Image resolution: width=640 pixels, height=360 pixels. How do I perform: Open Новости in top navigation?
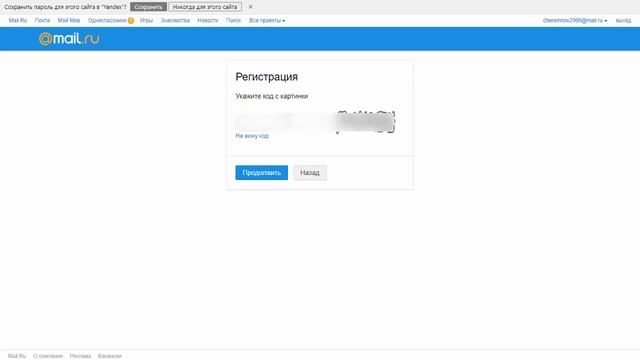[208, 20]
